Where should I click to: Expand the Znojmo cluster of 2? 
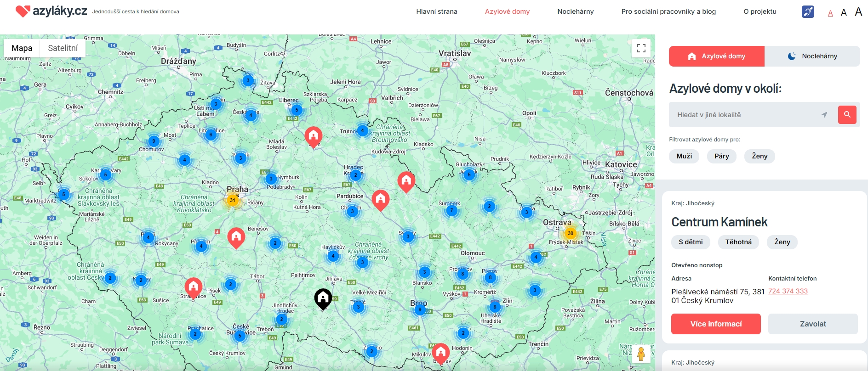click(372, 351)
